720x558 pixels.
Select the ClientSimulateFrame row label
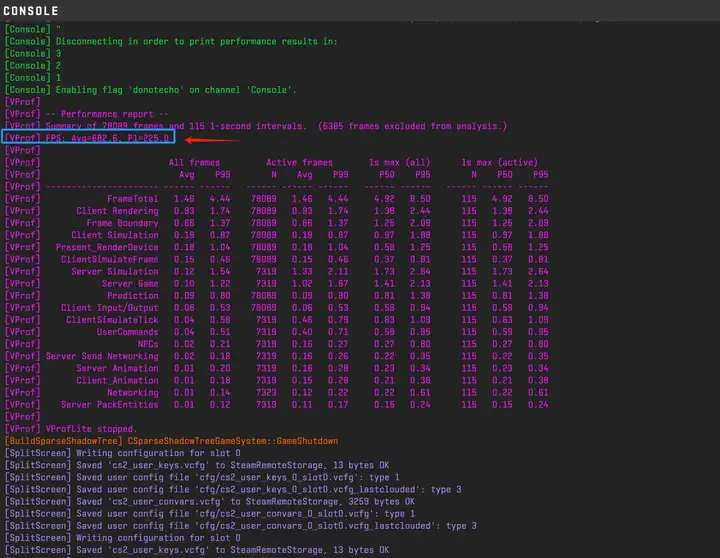point(110,259)
